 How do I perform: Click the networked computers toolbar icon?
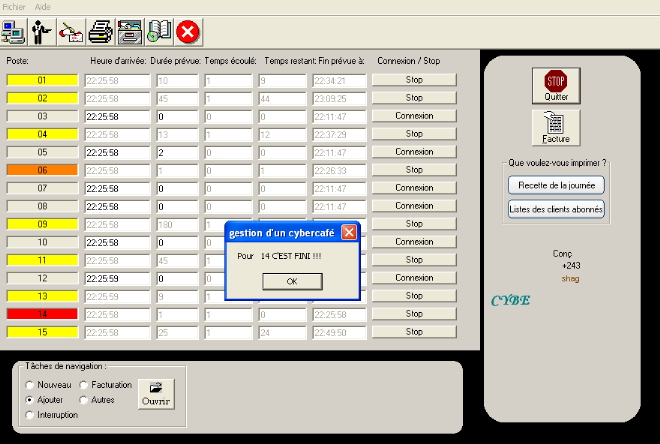[x=14, y=31]
